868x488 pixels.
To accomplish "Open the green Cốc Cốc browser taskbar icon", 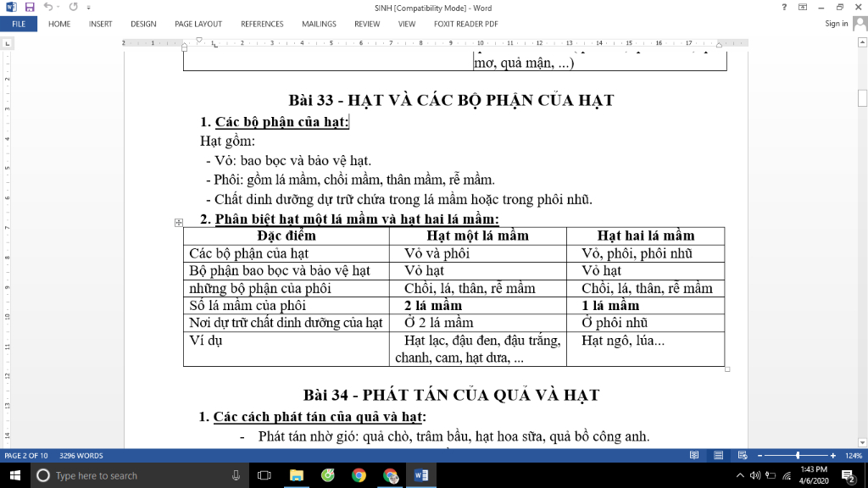I will coord(328,475).
